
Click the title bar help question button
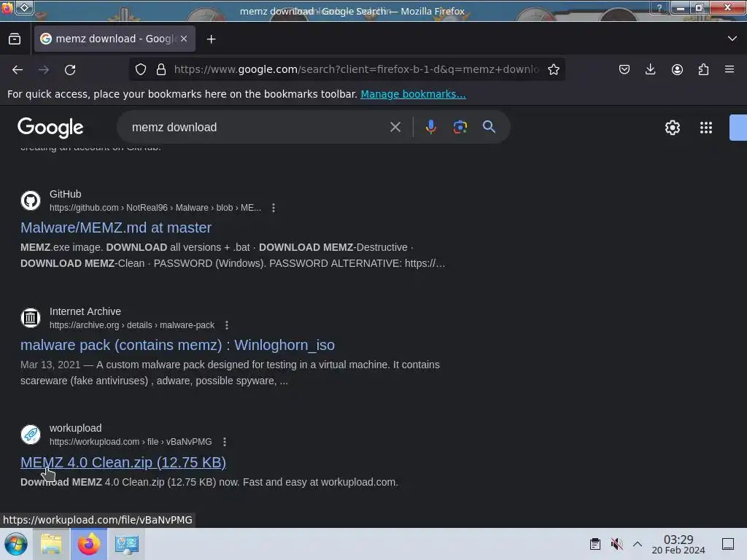[659, 7]
